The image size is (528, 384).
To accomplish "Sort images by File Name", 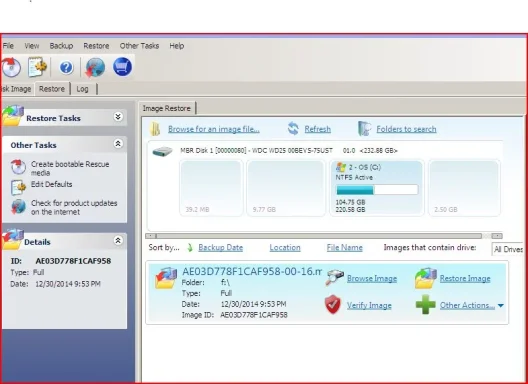I will pyautogui.click(x=344, y=248).
